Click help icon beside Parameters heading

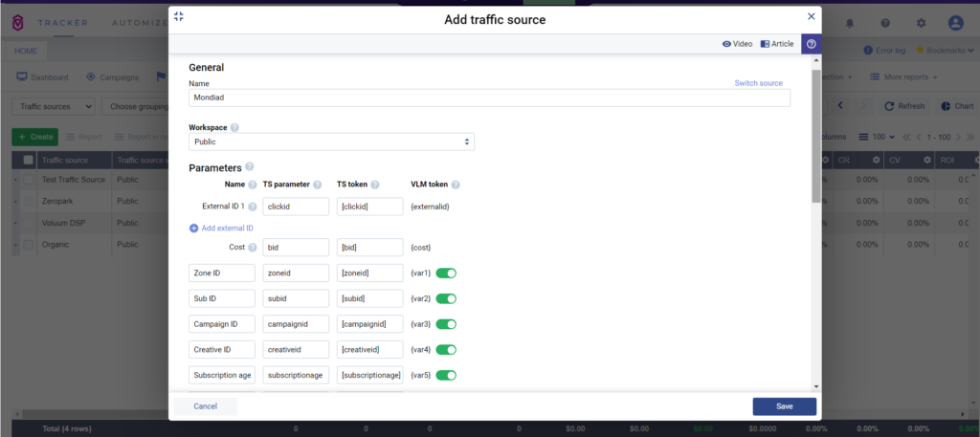(x=250, y=167)
